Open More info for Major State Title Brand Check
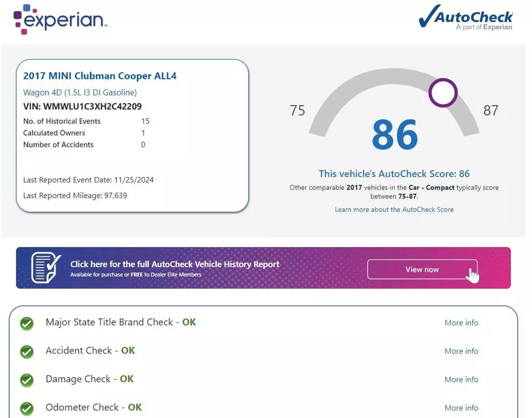532x418 pixels. point(462,323)
